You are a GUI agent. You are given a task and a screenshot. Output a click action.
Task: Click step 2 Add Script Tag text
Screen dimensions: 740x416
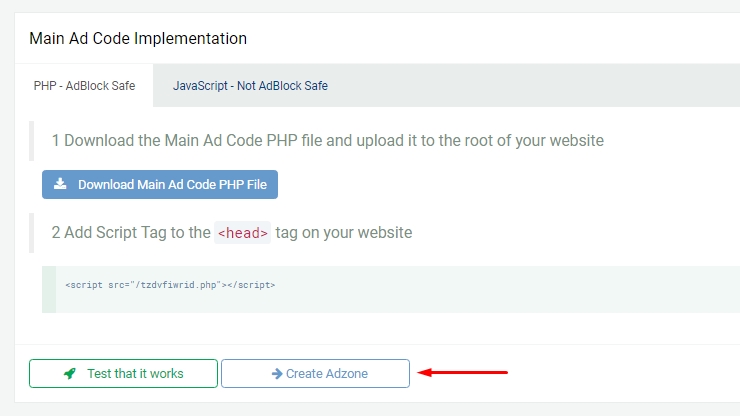pos(232,233)
